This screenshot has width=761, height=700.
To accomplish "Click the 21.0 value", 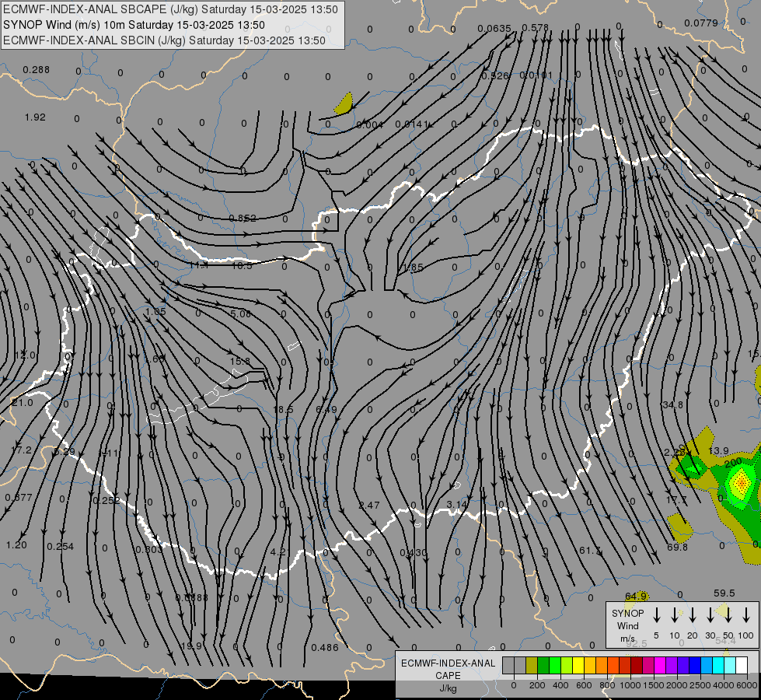I will [x=22, y=403].
